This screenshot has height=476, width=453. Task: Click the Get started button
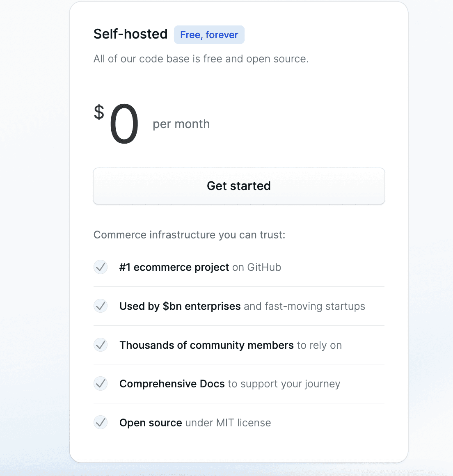[239, 186]
